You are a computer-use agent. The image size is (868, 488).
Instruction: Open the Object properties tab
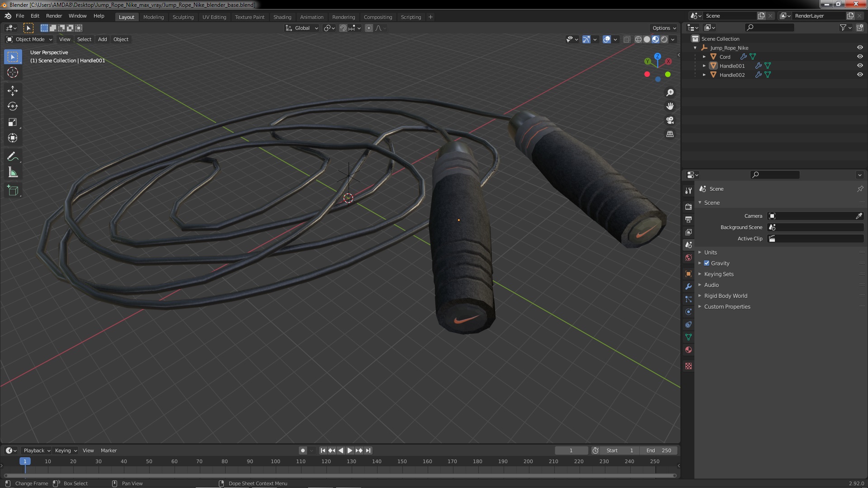tap(688, 274)
